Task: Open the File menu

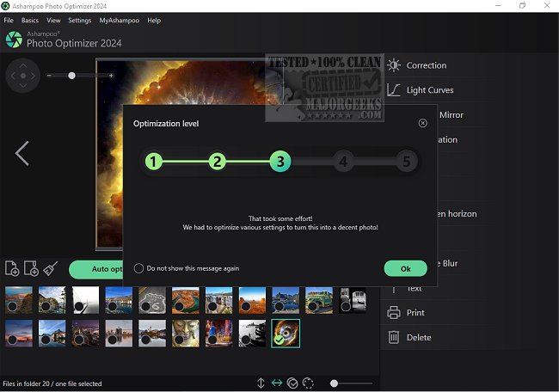Action: click(9, 21)
